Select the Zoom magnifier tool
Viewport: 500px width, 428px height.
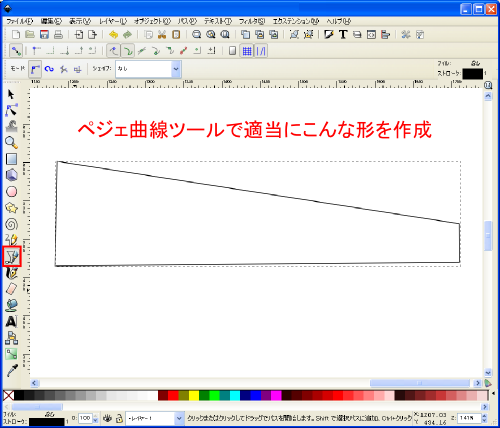point(11,143)
